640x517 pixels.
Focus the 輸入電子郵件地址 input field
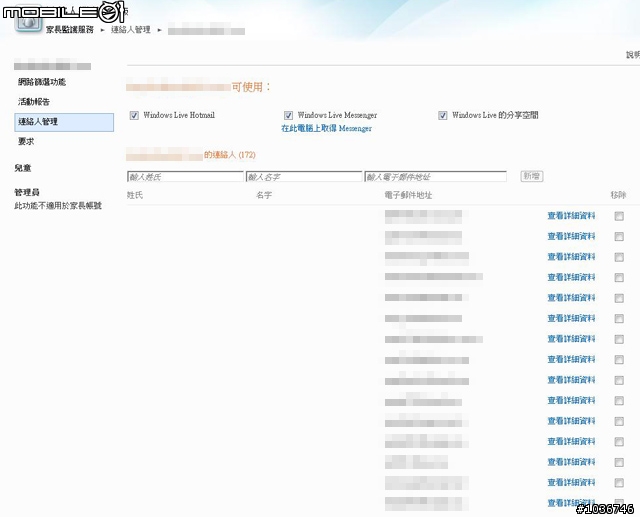(436, 177)
